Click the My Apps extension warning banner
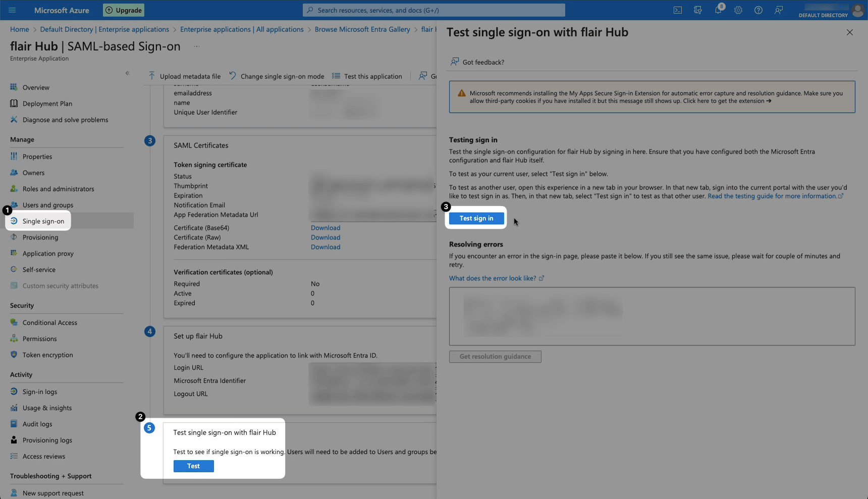Screen dimensions: 868x499 652,97
